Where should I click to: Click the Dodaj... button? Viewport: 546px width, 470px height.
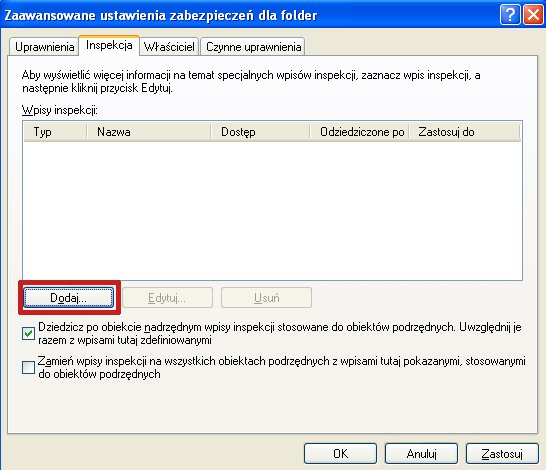[69, 298]
